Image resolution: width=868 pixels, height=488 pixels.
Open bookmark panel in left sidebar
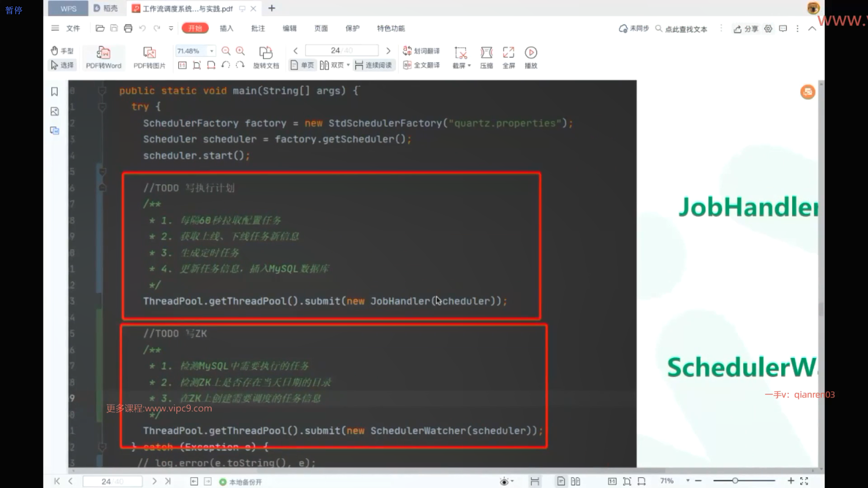click(x=55, y=92)
